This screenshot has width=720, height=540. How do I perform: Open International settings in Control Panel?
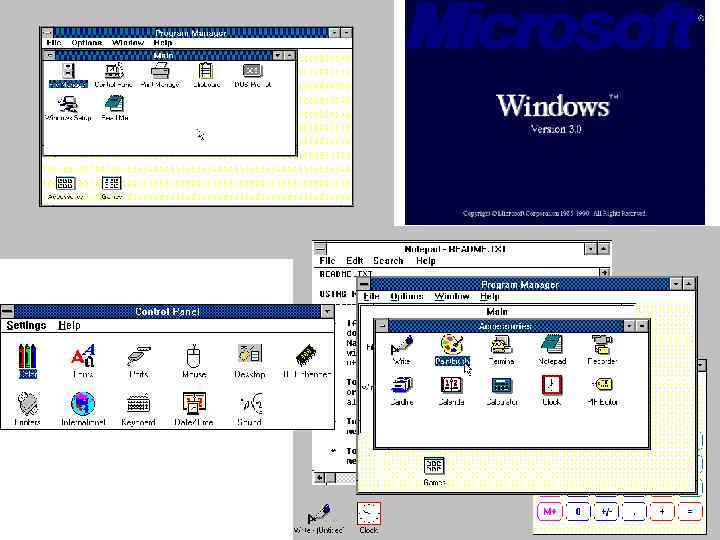83,409
